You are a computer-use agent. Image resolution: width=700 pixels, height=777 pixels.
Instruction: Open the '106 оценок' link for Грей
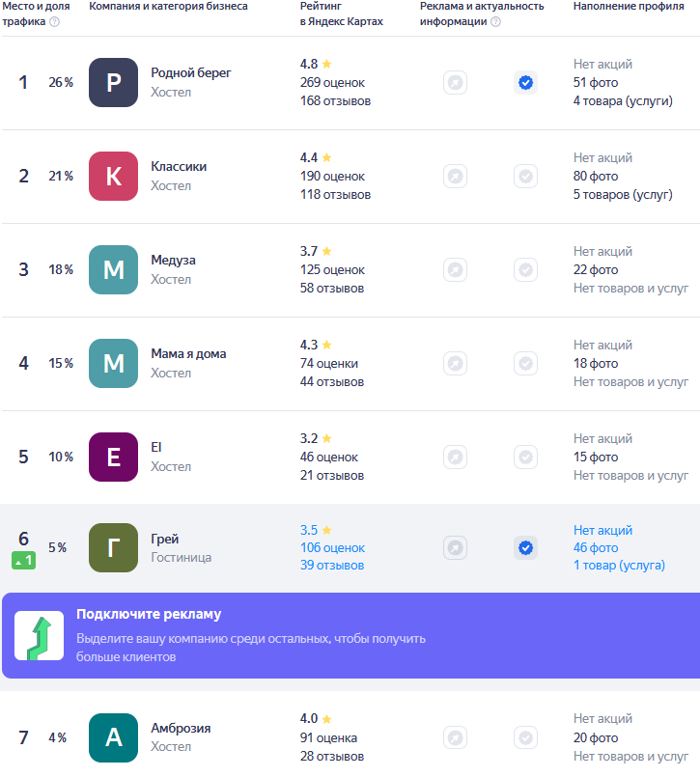[332, 548]
